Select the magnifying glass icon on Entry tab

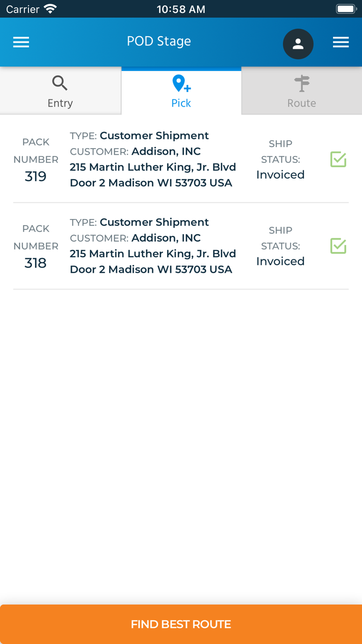click(59, 83)
